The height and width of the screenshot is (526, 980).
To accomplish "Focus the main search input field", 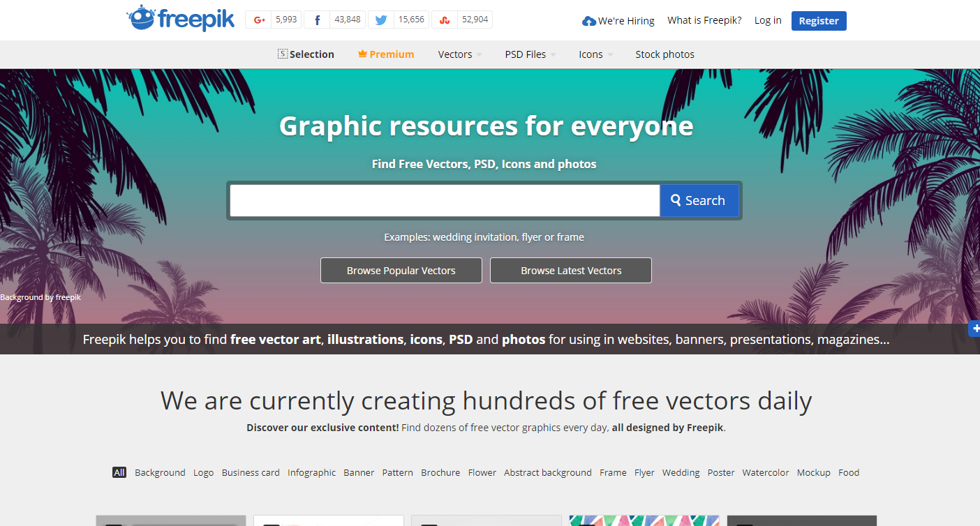I will (445, 201).
